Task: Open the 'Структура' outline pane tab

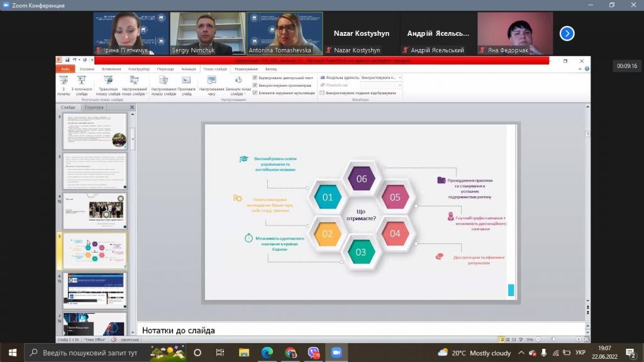Action: click(x=94, y=107)
